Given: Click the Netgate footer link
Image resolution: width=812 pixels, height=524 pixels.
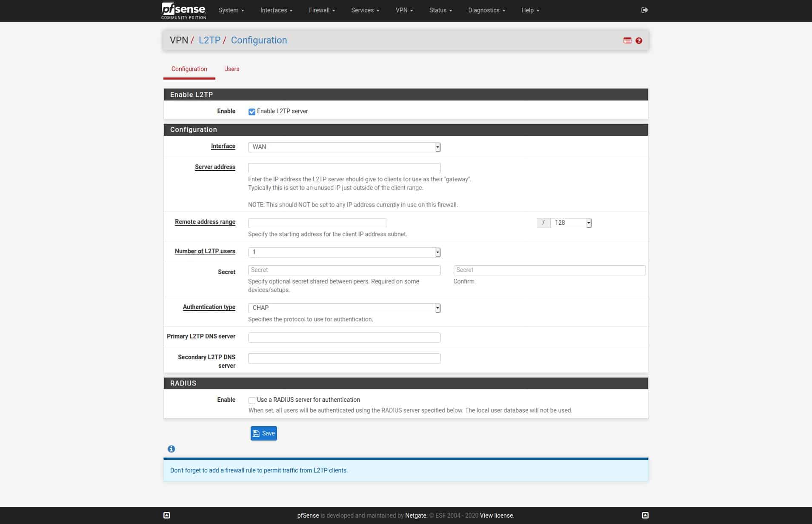Looking at the screenshot, I should [x=416, y=515].
